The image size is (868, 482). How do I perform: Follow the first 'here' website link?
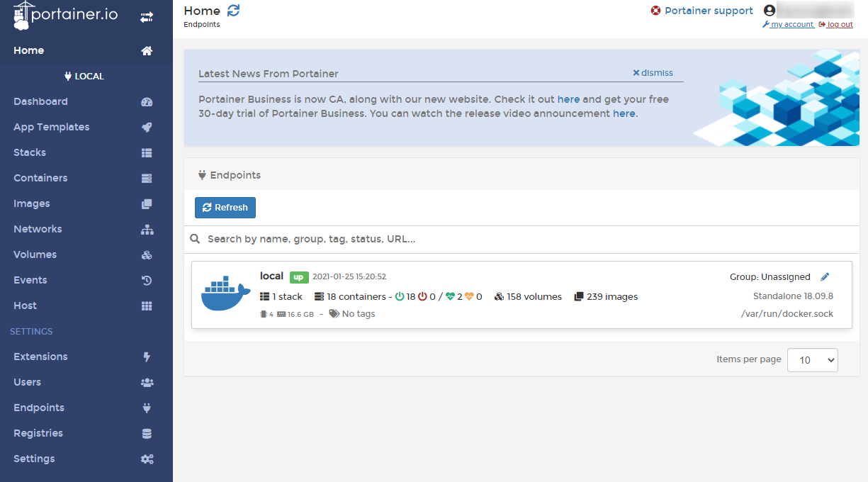click(568, 100)
